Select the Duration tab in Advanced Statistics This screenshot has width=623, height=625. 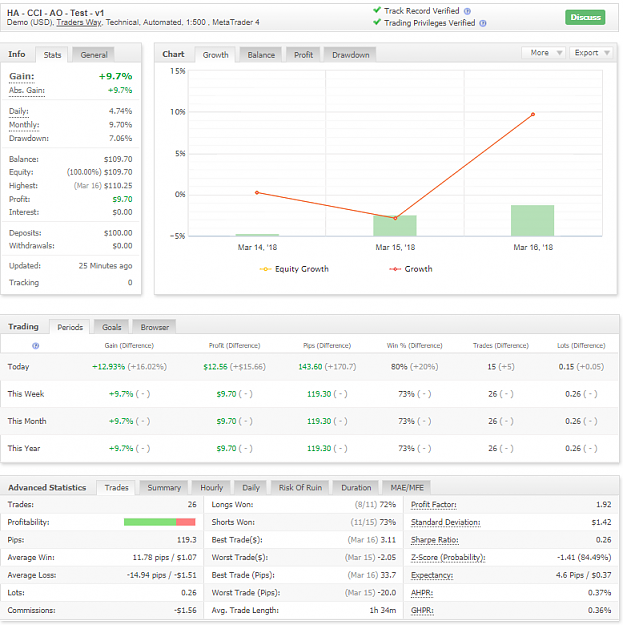[356, 488]
